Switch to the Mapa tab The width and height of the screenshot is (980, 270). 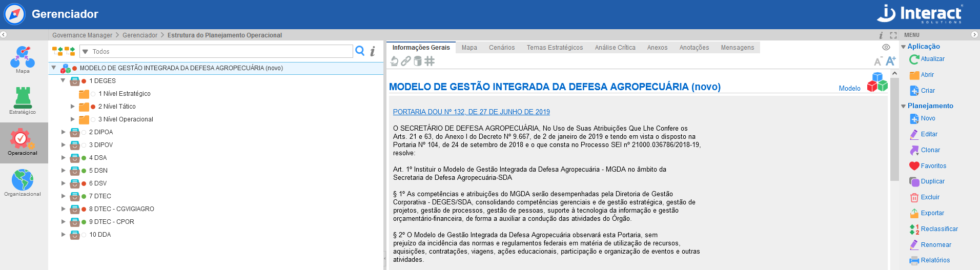(x=469, y=48)
